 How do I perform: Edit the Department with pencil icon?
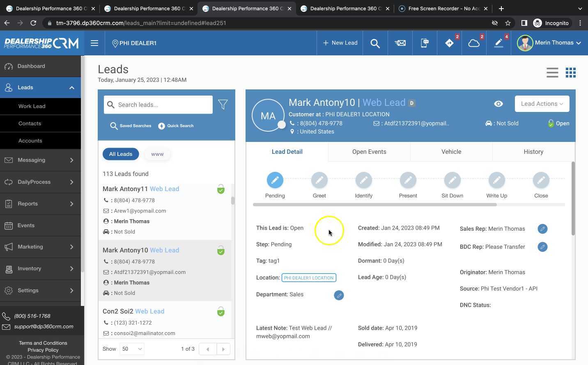click(339, 295)
